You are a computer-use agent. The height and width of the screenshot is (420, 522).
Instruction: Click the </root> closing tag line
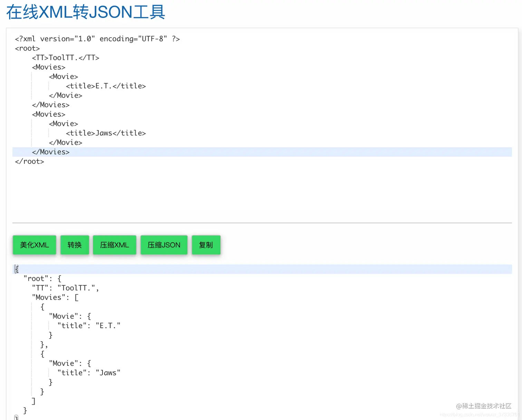[29, 162]
